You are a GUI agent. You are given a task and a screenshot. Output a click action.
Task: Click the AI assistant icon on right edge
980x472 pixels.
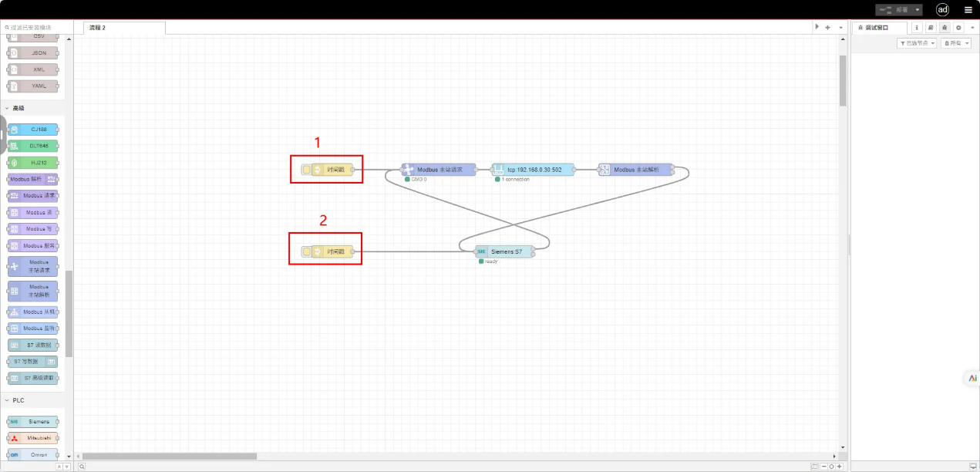tap(972, 378)
